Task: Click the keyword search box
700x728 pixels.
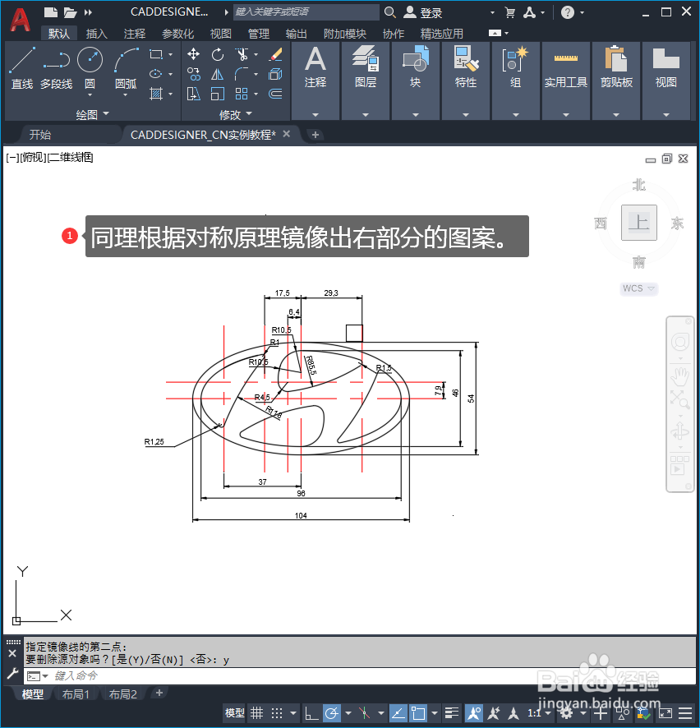Action: coord(306,12)
